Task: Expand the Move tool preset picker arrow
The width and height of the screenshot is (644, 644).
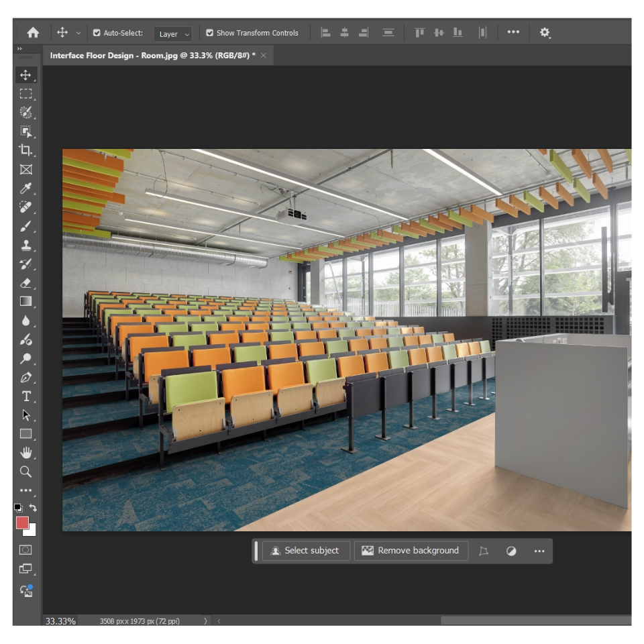Action: tap(78, 33)
